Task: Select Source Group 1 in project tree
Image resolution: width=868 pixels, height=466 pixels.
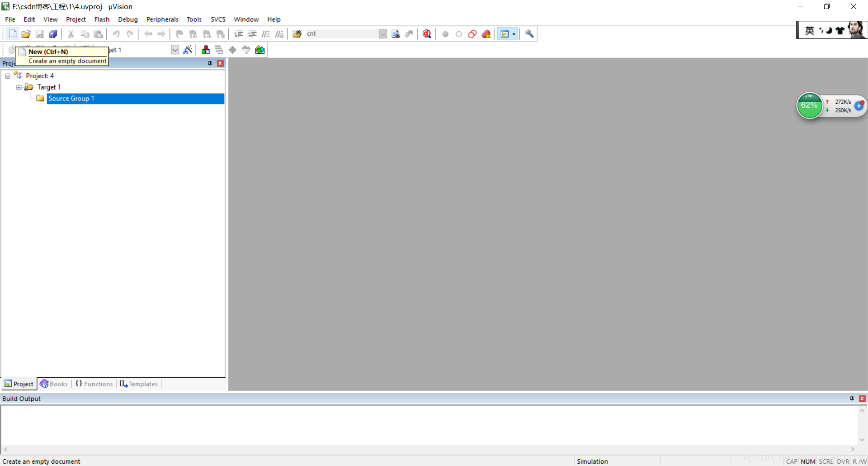Action: click(x=135, y=99)
